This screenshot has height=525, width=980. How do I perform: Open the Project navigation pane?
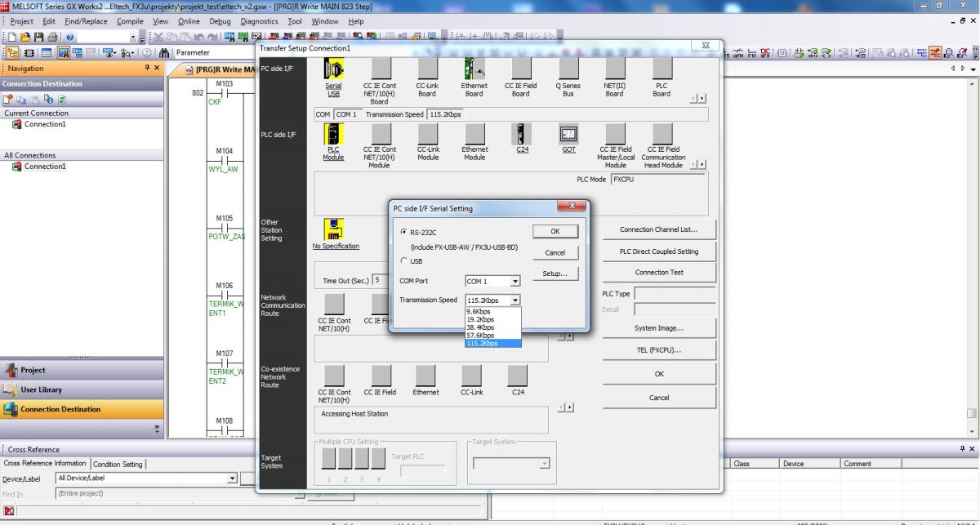coord(82,370)
